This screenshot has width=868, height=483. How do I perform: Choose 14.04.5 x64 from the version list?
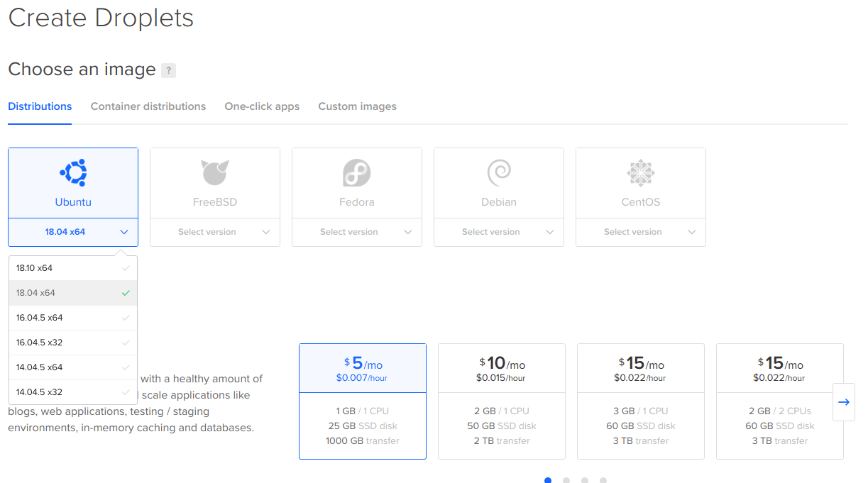click(x=73, y=367)
